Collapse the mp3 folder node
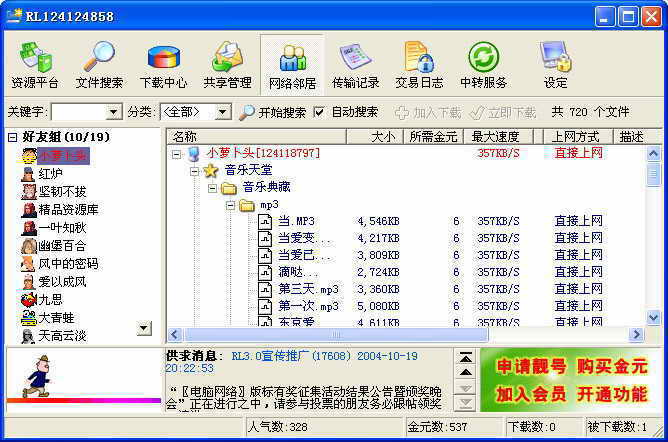Viewport: 668px width, 442px height. click(230, 205)
